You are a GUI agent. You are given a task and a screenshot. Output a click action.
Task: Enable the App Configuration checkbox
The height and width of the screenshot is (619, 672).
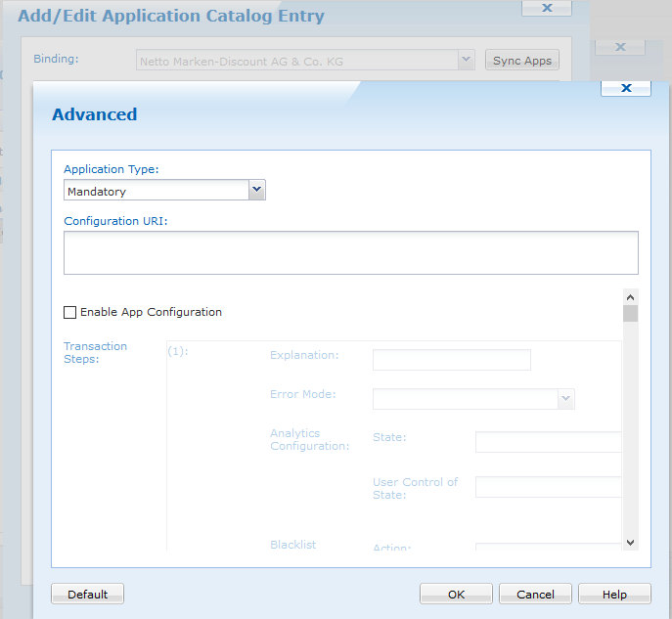point(69,313)
